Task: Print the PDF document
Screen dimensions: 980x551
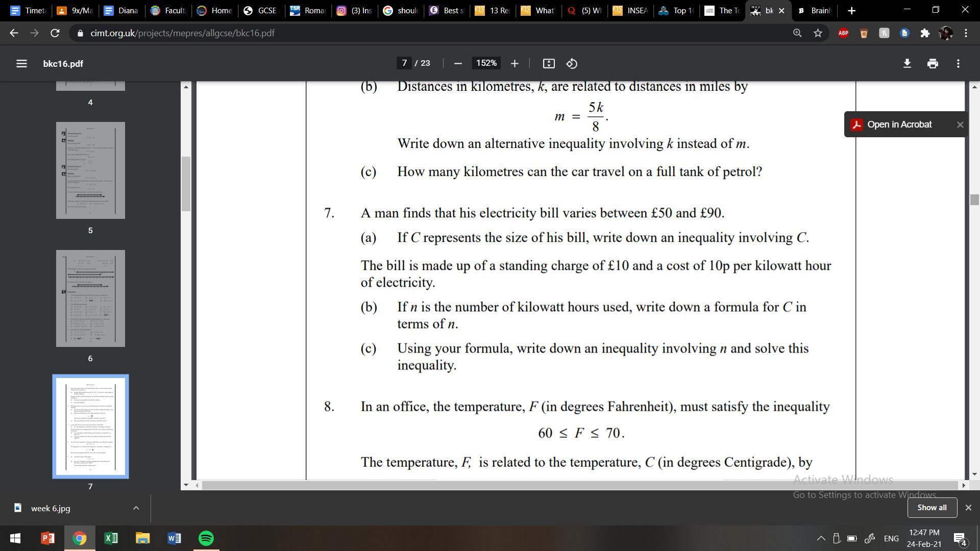Action: 933,63
